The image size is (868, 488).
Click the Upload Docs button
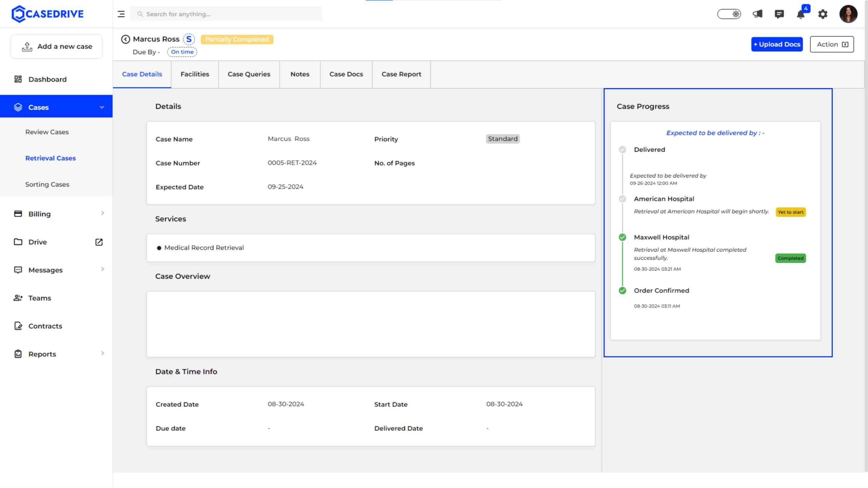click(x=777, y=44)
